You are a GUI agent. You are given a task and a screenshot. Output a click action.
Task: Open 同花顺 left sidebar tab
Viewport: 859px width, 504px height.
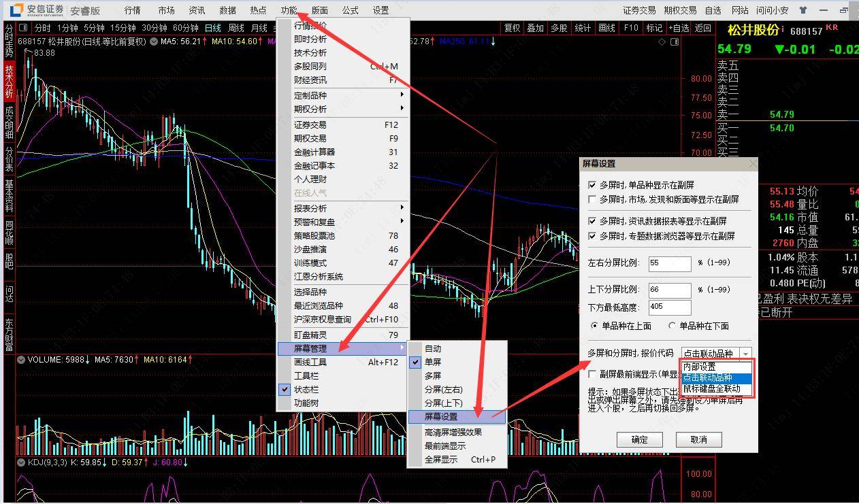[x=9, y=231]
